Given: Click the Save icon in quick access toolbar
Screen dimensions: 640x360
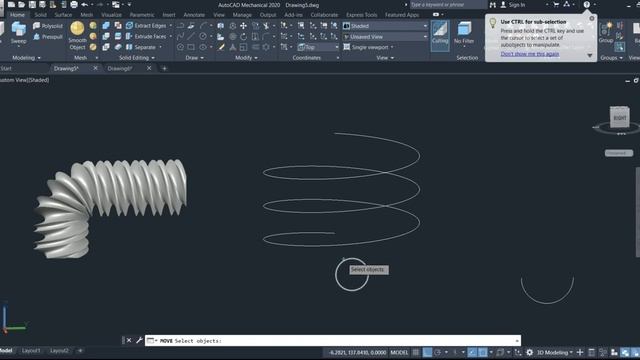Looking at the screenshot, I should 32,4.
